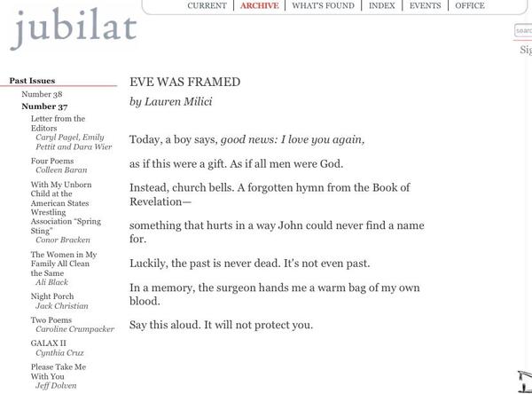This screenshot has height=394, width=532.
Task: Go to WHAT'S FOUND page
Action: point(323,5)
